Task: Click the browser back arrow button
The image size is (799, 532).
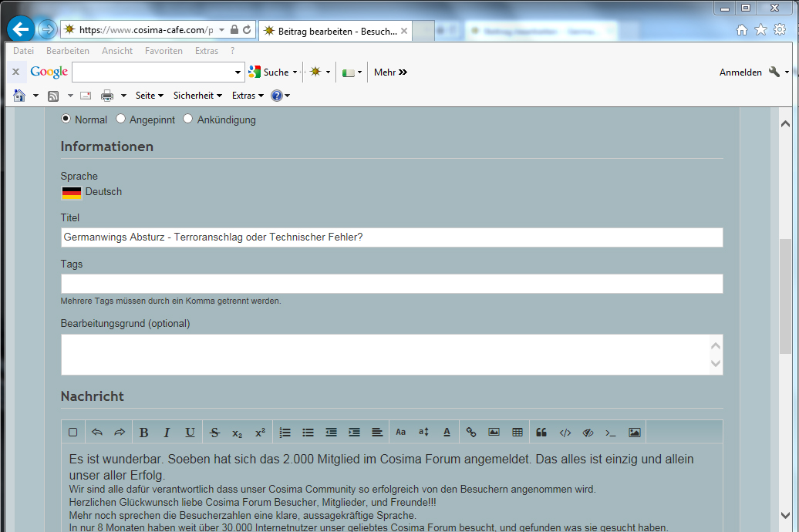Action: 21,30
